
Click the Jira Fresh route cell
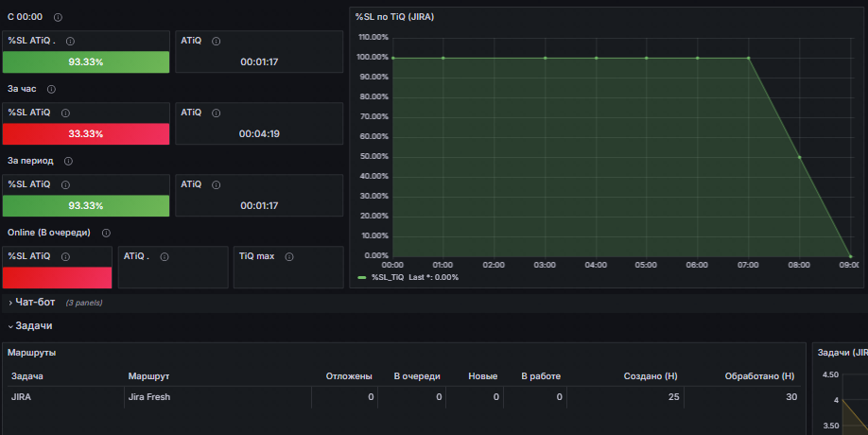(x=148, y=397)
